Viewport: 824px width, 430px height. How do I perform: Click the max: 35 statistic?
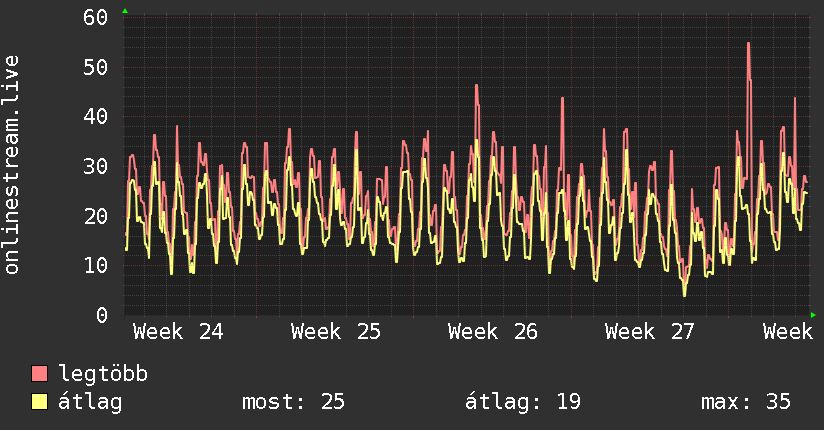click(x=746, y=402)
